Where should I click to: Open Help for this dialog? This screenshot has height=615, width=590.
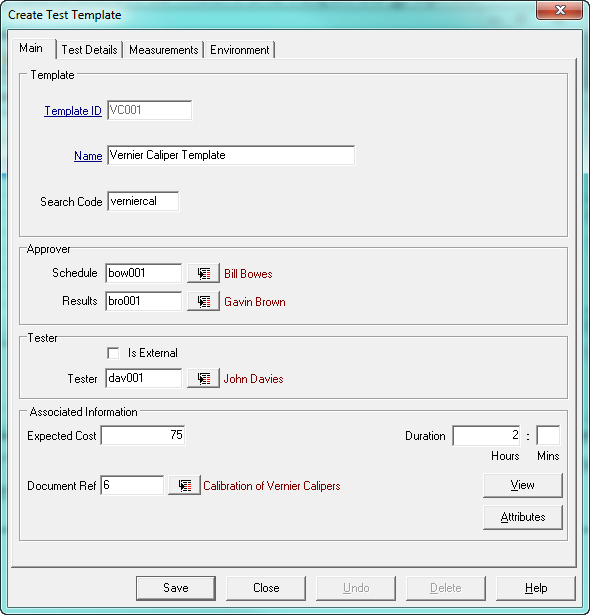(x=536, y=588)
